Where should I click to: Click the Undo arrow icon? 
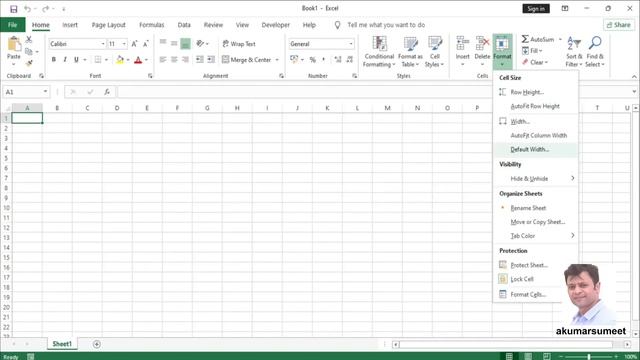point(27,9)
